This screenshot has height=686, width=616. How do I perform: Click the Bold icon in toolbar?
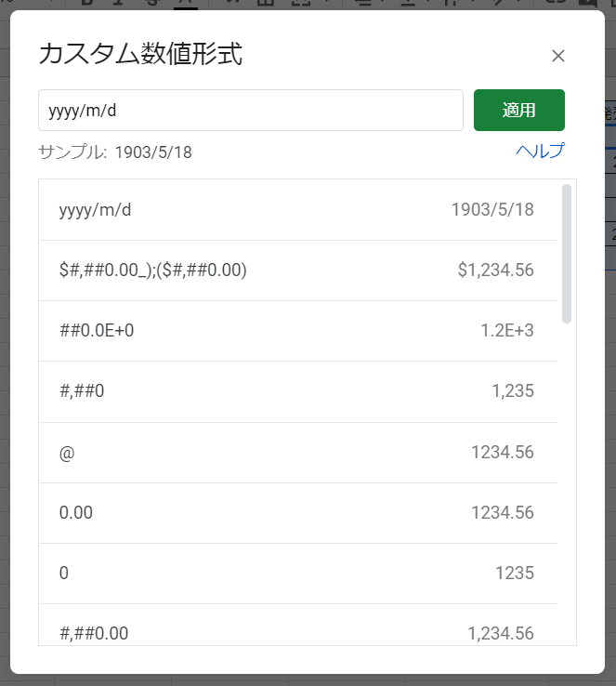pos(87,3)
